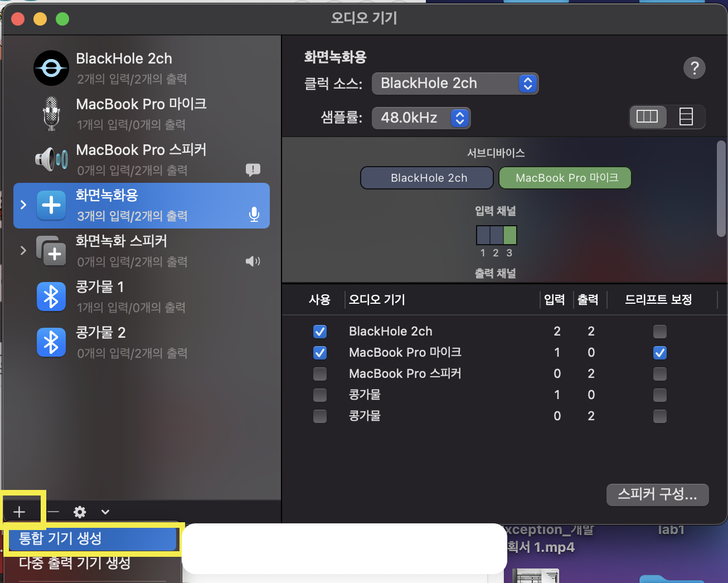Screen dimensions: 728x583
Task: Disable drift correction for MacBook Pro 마이크
Action: pos(660,353)
